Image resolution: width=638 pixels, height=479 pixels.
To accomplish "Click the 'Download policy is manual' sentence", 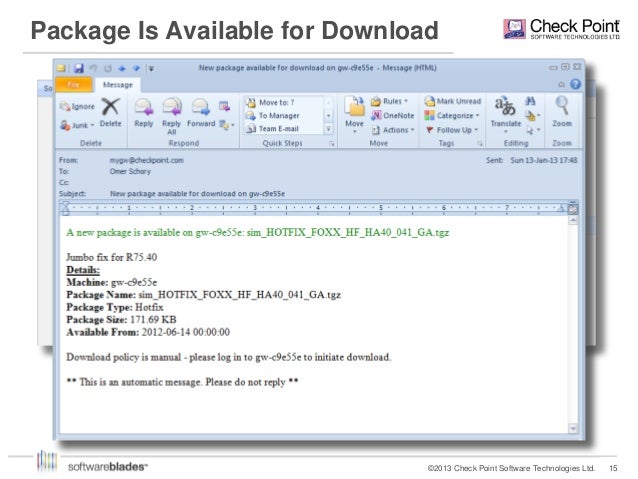I will pyautogui.click(x=229, y=357).
